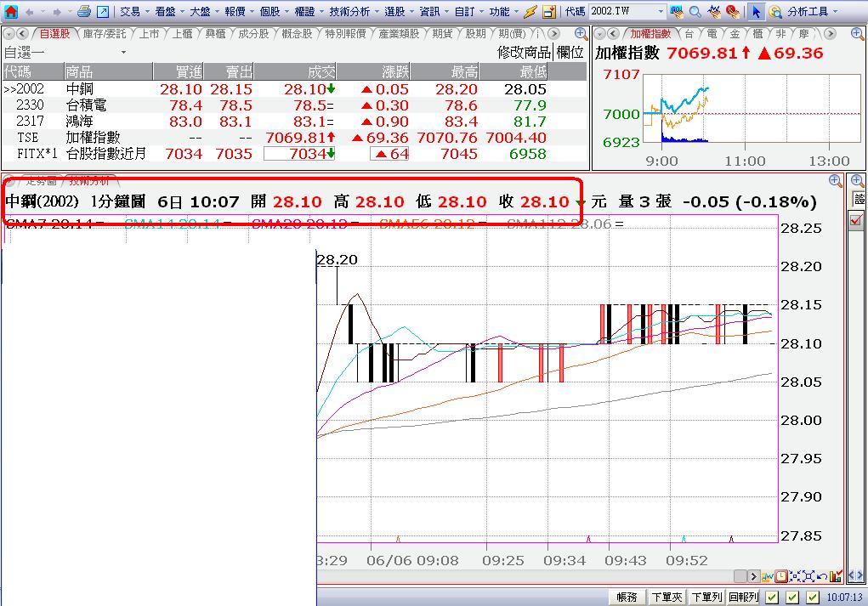
Task: Select the arrow pointer tool
Action: click(756, 11)
